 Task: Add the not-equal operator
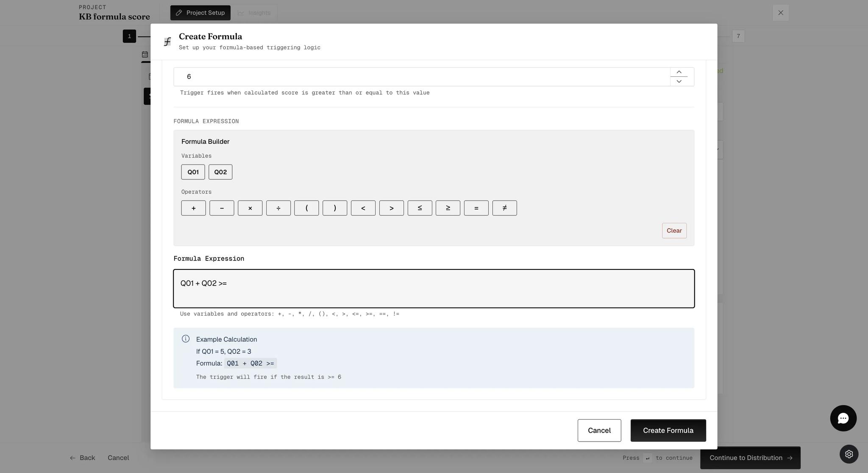coord(505,208)
